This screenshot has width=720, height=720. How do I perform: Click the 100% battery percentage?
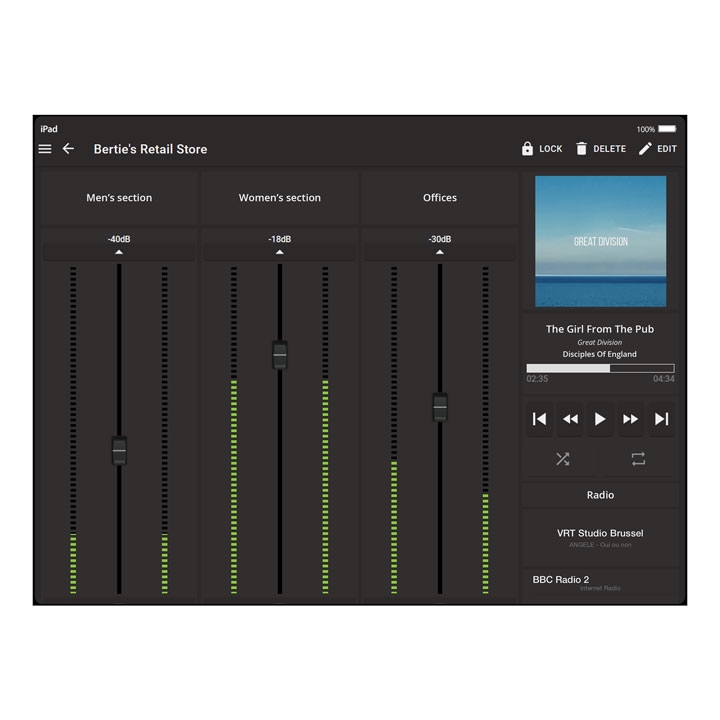[646, 129]
